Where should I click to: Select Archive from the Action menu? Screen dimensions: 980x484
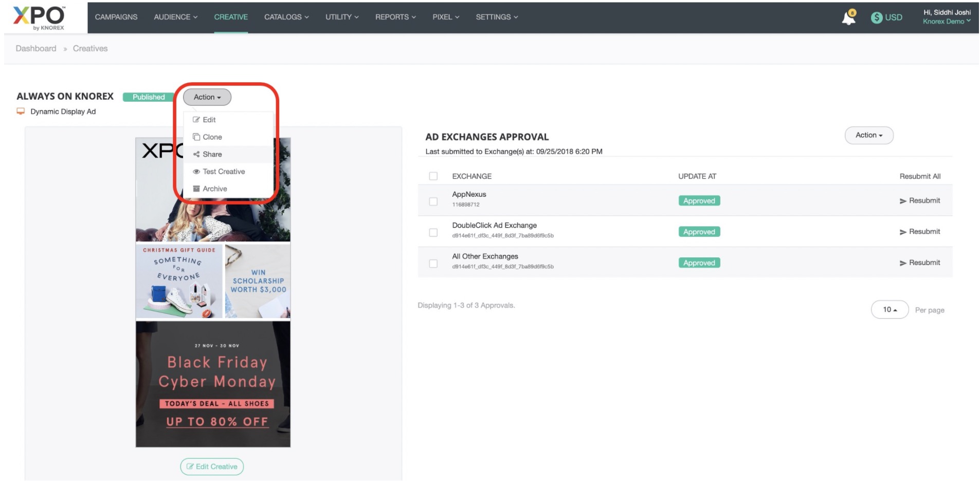[x=214, y=189]
